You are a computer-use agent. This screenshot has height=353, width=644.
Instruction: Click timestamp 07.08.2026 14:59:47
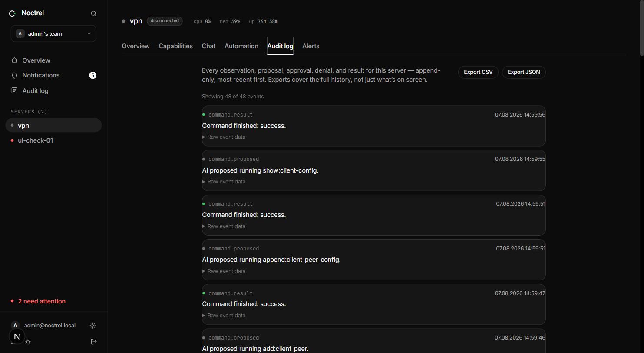coord(520,293)
